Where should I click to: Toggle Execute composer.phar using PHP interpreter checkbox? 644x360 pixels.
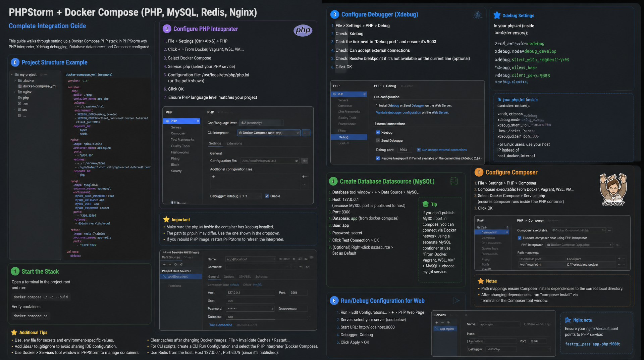point(520,238)
